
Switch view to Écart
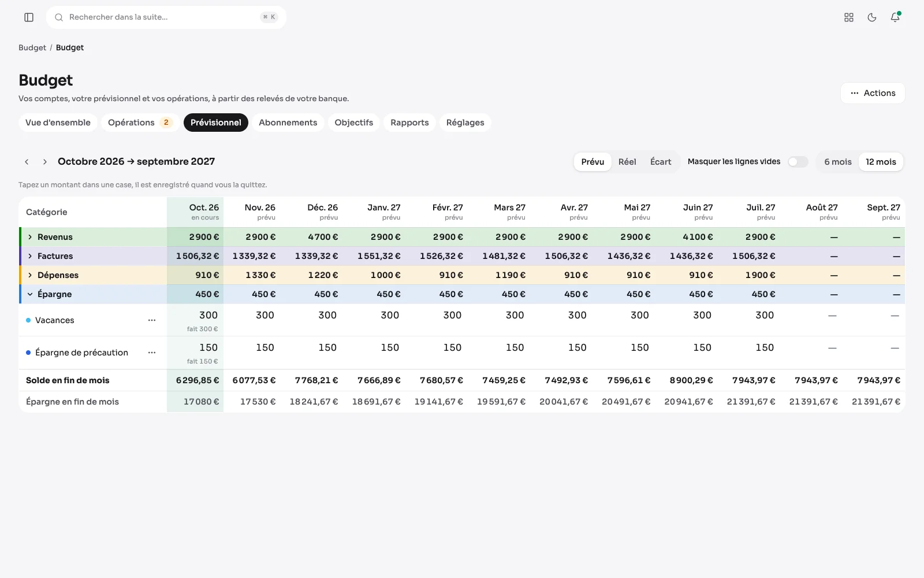(661, 162)
